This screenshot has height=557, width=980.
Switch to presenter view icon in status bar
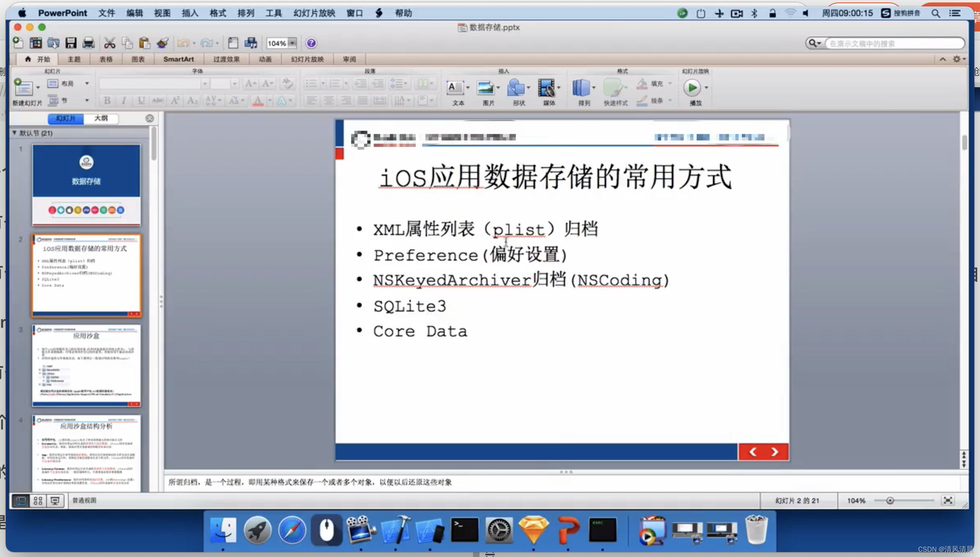(55, 501)
